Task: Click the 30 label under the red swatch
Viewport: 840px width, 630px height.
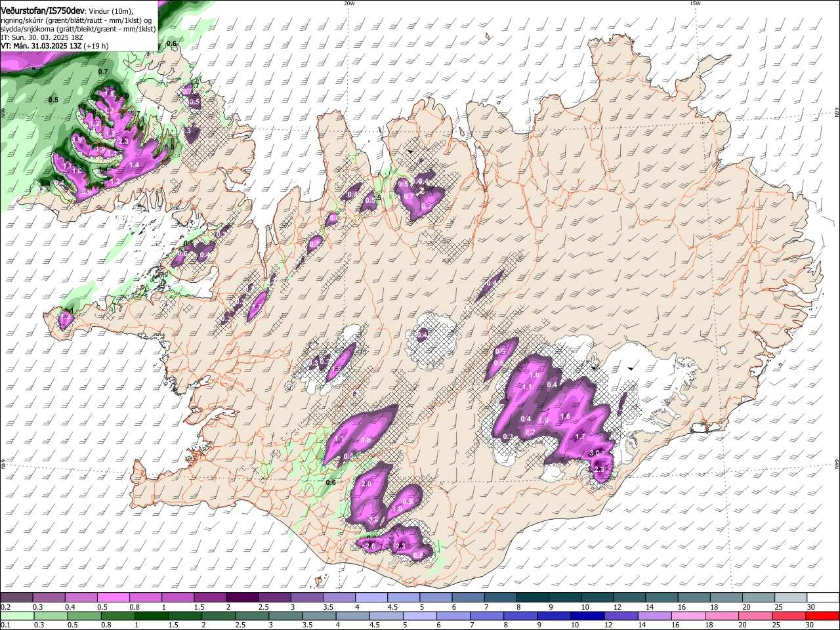Action: tap(810, 625)
